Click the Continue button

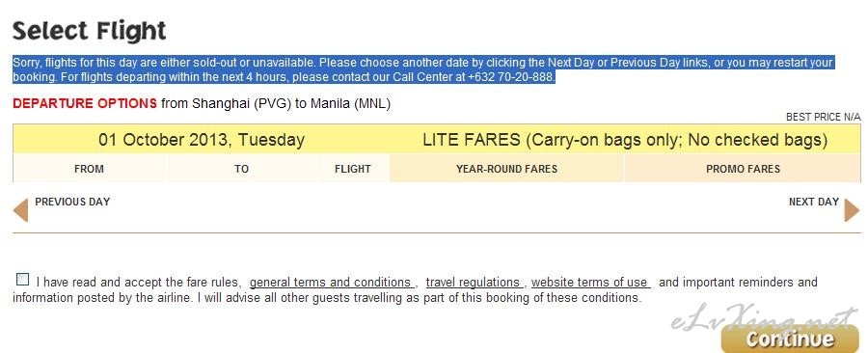pyautogui.click(x=790, y=339)
